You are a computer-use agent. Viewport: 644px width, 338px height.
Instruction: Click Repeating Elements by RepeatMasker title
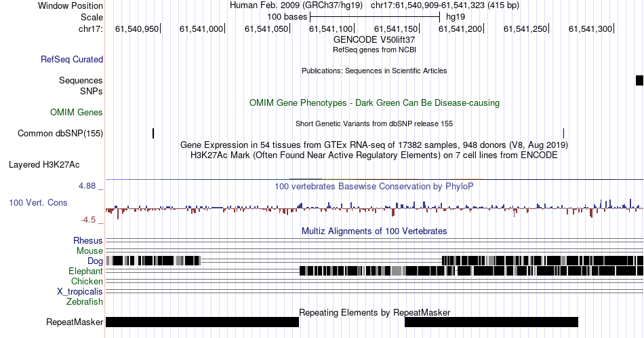click(x=374, y=312)
